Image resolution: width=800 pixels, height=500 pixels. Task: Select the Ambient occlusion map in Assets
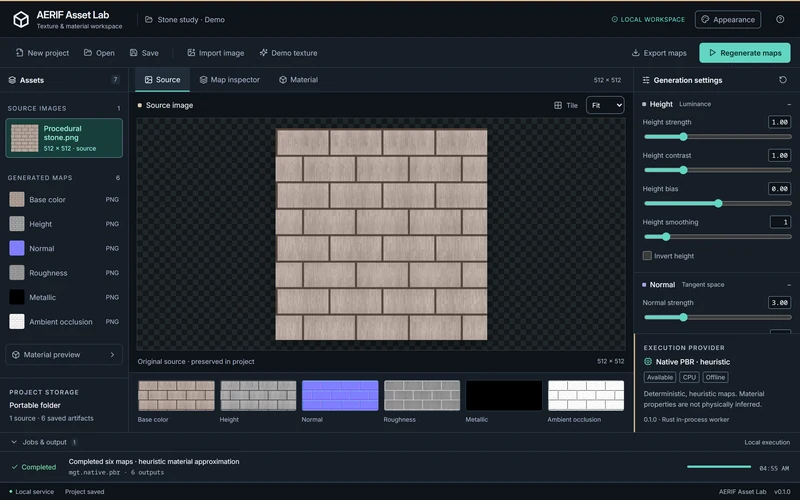click(x=64, y=322)
